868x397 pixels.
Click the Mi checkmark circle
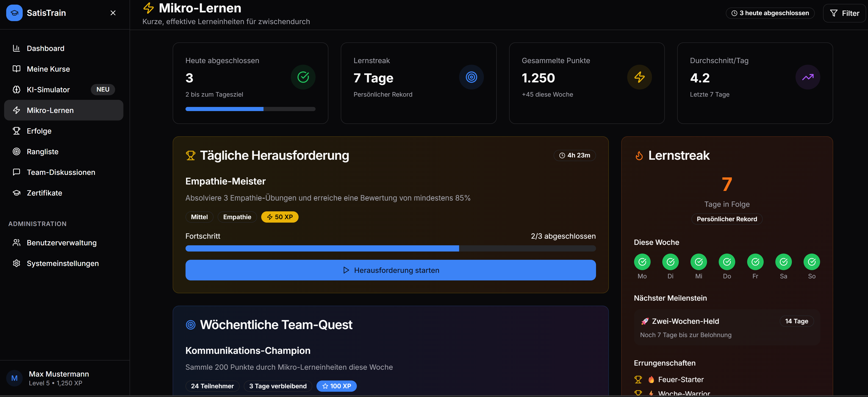[699, 262]
